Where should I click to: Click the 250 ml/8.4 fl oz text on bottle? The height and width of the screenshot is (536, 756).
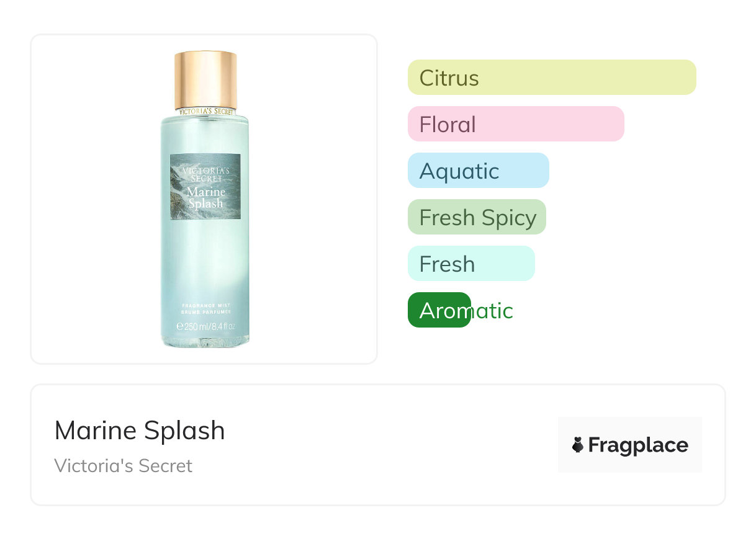coord(210,326)
